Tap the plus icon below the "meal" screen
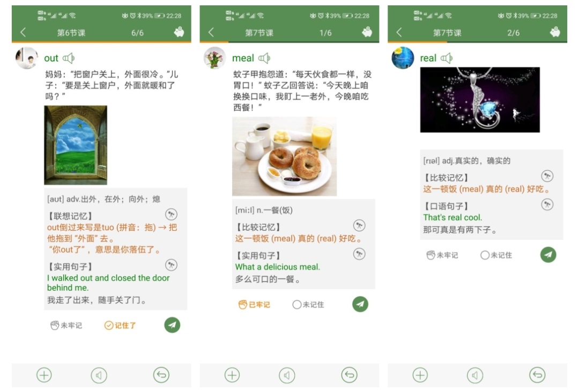The width and height of the screenshot is (579, 392). point(232,375)
